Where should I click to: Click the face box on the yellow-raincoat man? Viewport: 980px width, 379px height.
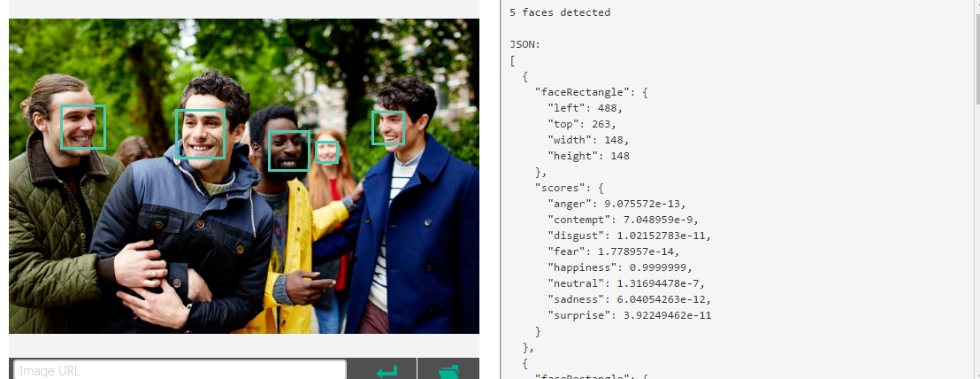point(288,151)
